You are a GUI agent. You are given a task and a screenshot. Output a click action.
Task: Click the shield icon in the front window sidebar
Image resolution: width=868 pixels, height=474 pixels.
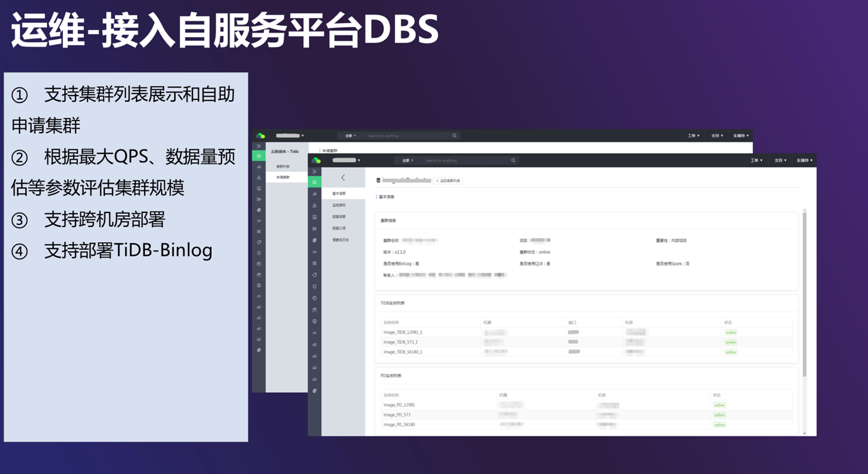pyautogui.click(x=314, y=287)
